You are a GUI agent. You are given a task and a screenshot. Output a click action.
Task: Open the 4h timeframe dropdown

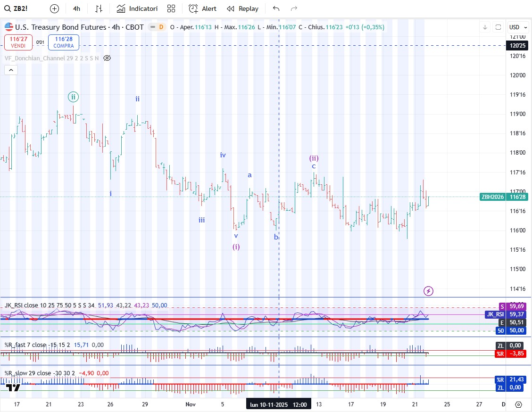[x=76, y=8]
